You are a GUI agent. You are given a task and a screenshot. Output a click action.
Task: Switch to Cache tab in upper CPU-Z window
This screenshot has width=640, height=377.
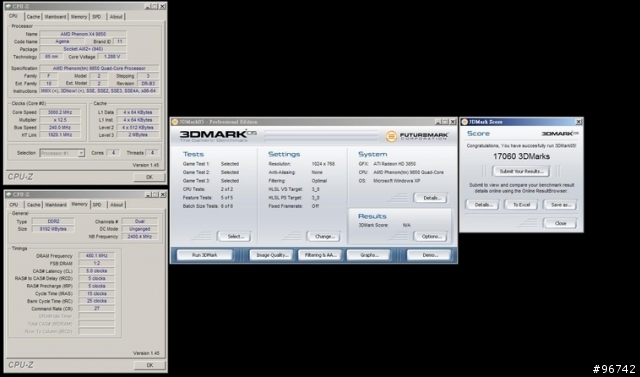(x=33, y=17)
